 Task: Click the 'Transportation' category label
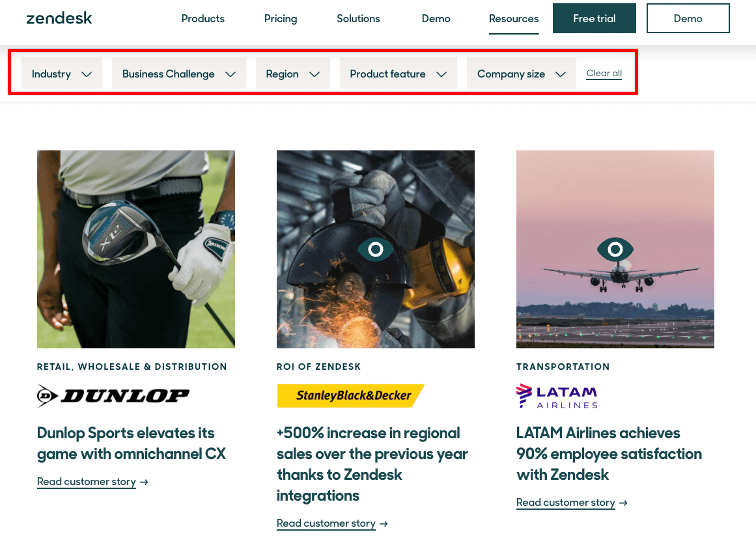(563, 367)
